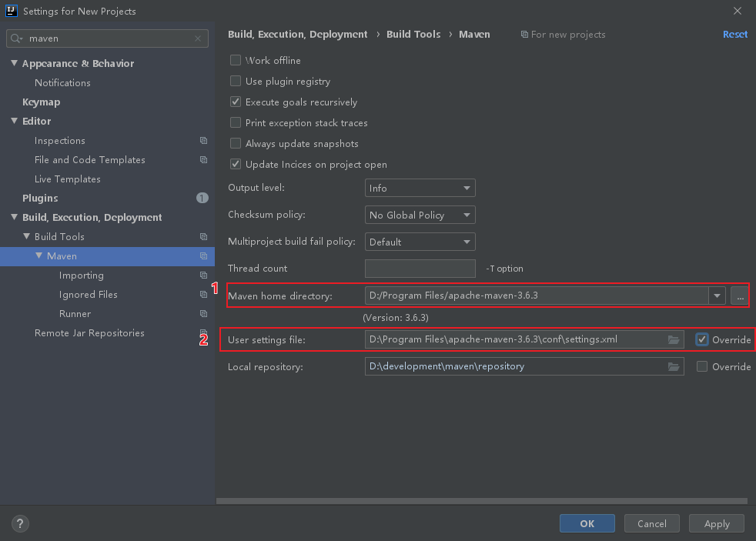Click the Maven home directory text field
Screen dimensions: 756x541
[x=537, y=296]
